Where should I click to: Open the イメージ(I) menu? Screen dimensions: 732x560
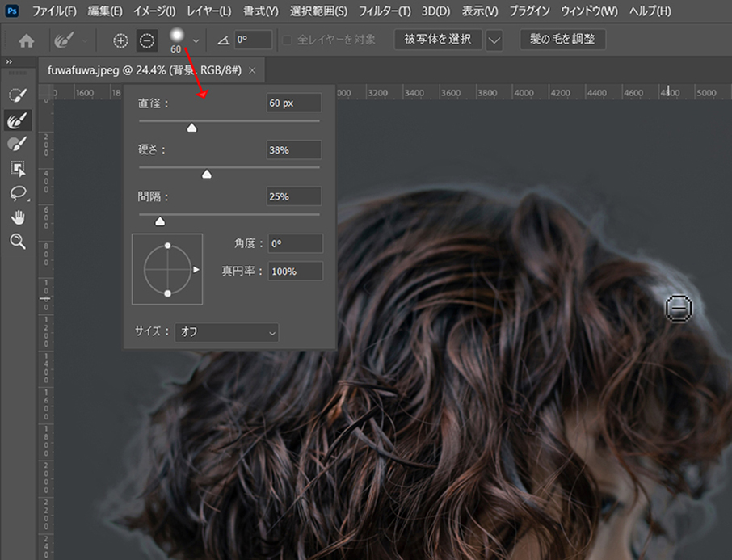(x=154, y=11)
